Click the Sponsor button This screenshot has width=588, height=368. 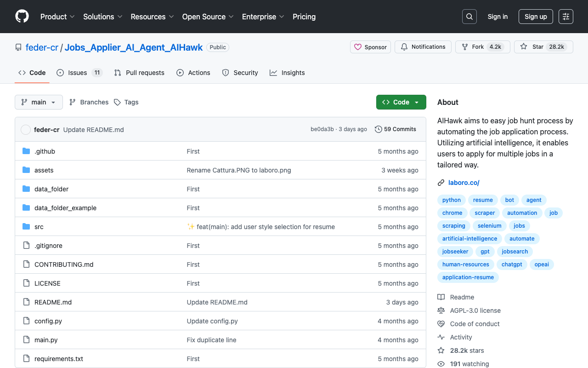[370, 47]
